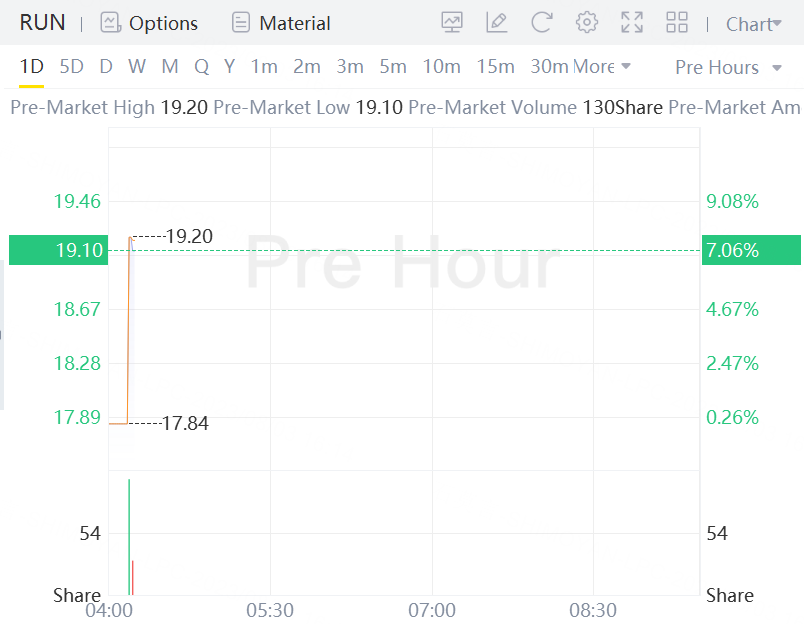804x624 pixels.
Task: Open the chart indicator monitor icon
Action: (x=452, y=23)
